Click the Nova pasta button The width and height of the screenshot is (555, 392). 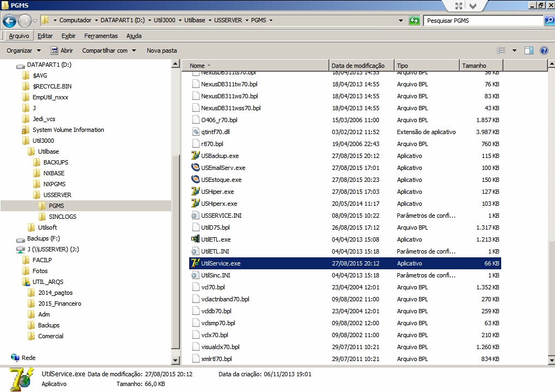tap(162, 50)
